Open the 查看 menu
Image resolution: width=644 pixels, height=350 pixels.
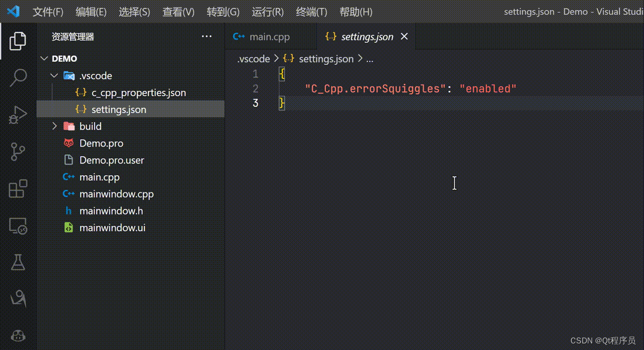(179, 12)
